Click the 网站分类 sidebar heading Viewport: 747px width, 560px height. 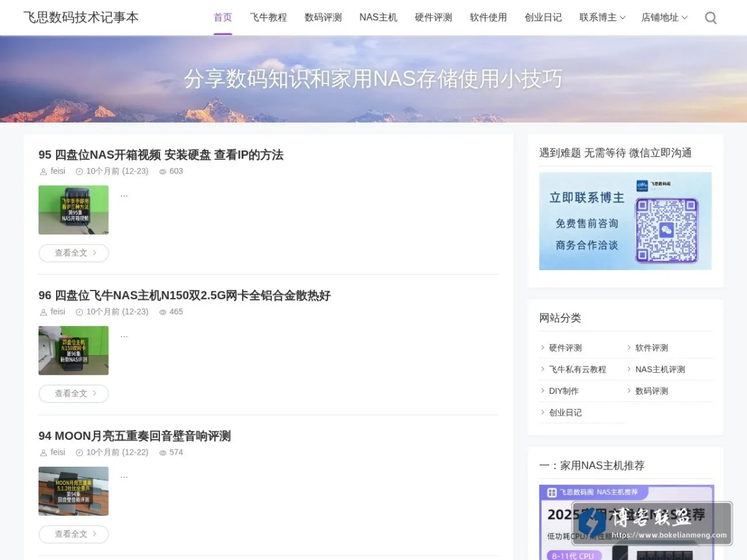(560, 318)
